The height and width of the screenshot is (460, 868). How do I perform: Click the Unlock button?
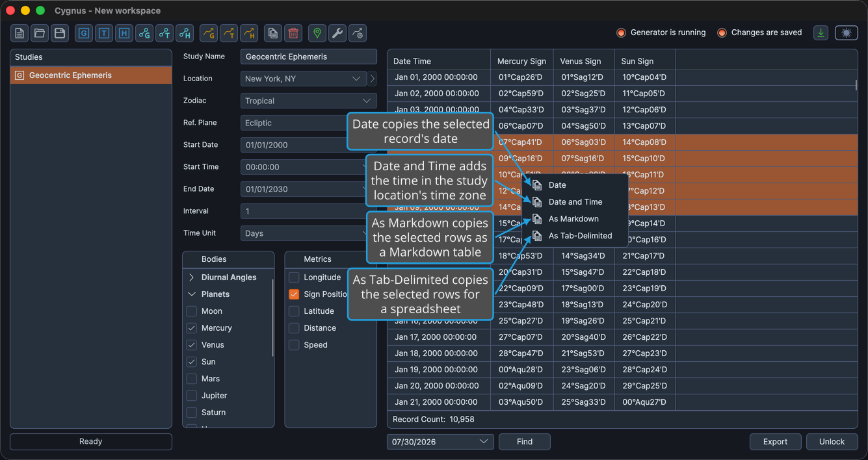pyautogui.click(x=832, y=442)
